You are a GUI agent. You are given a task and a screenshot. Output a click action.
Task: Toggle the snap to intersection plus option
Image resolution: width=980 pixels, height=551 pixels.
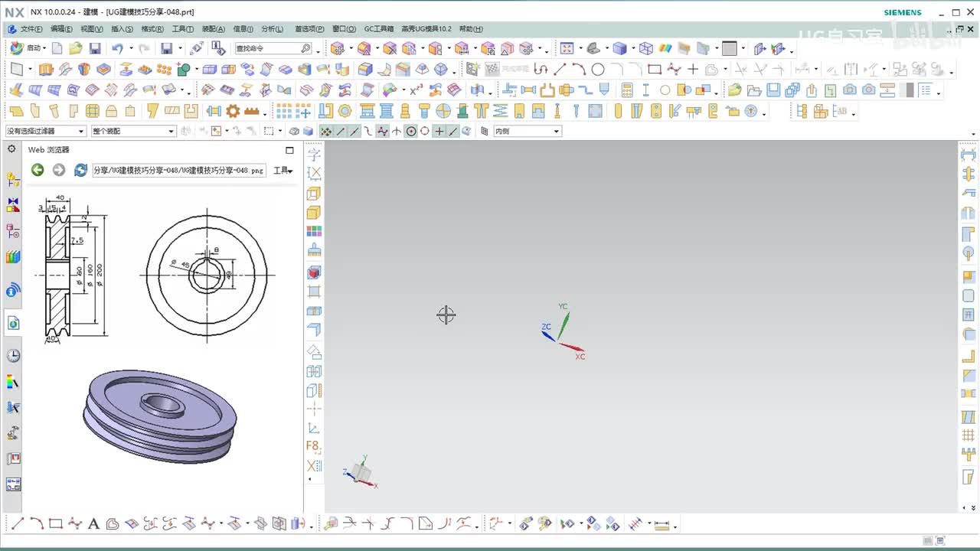[439, 131]
